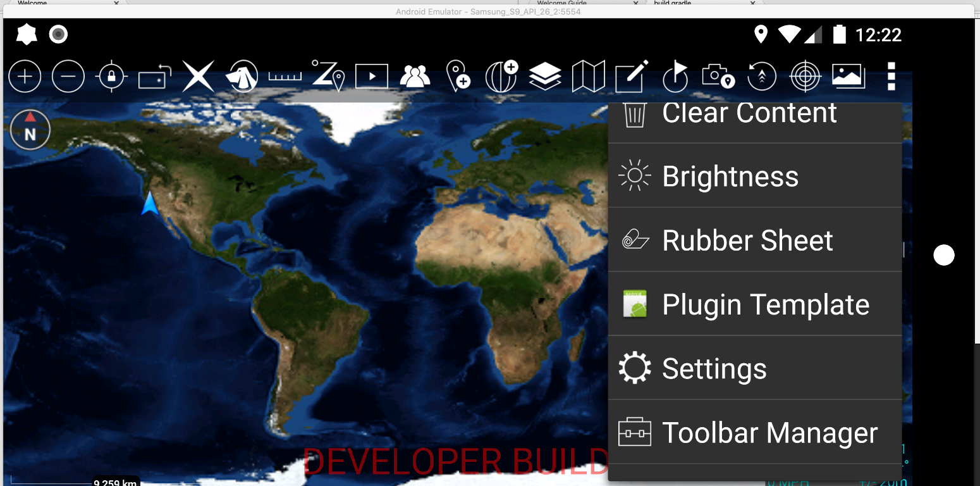Launch Plugin Template from menu
The height and width of the screenshot is (486, 980).
point(755,304)
